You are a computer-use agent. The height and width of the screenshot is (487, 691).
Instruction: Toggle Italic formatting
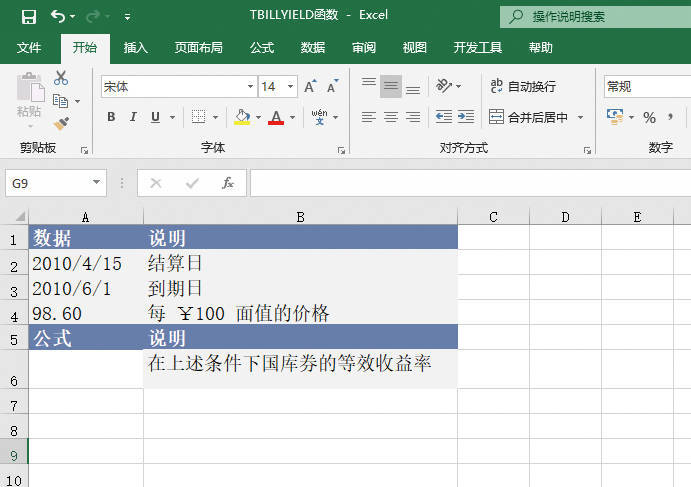(133, 117)
